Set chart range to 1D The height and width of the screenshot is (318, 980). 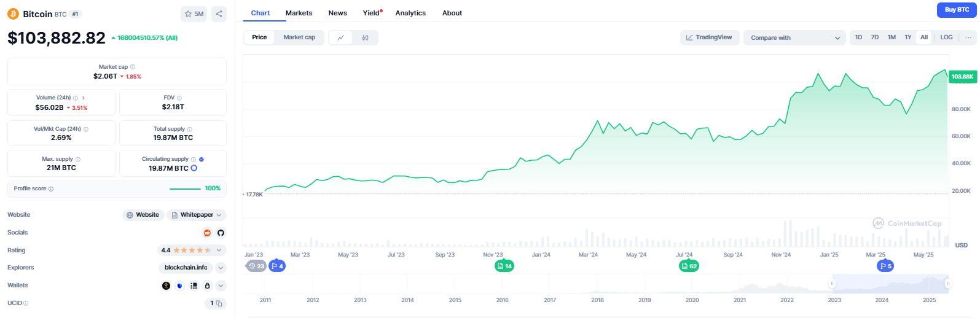coord(858,37)
